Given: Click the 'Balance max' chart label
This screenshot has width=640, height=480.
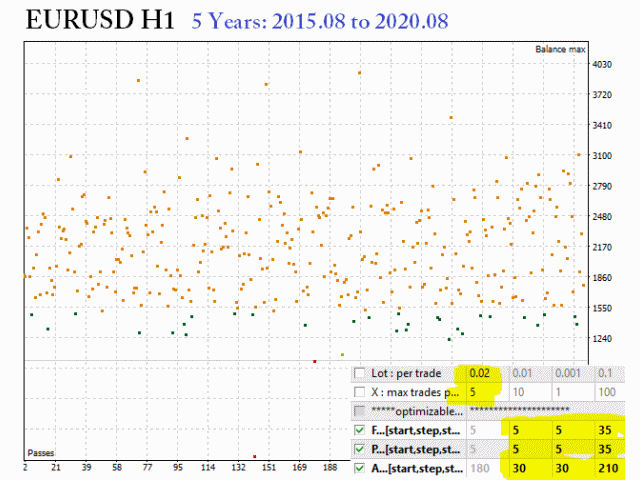Looking at the screenshot, I should click(x=562, y=49).
